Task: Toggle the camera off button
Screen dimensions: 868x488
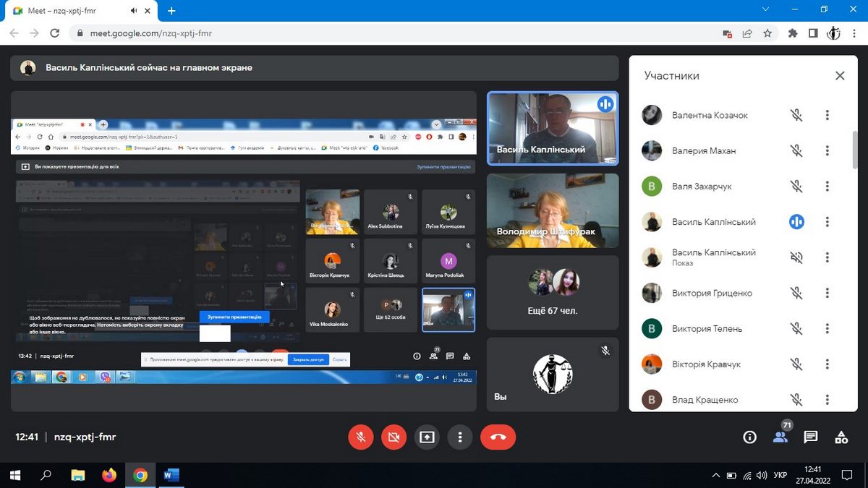Action: pos(393,437)
